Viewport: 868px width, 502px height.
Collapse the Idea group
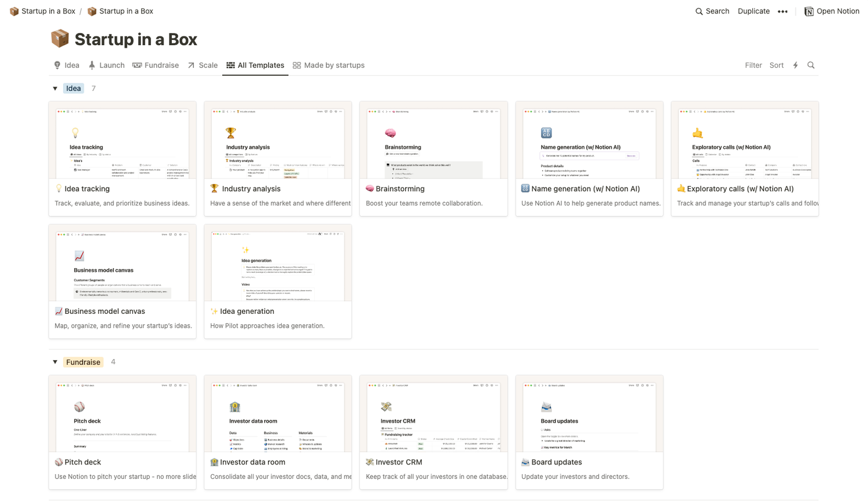coord(55,89)
